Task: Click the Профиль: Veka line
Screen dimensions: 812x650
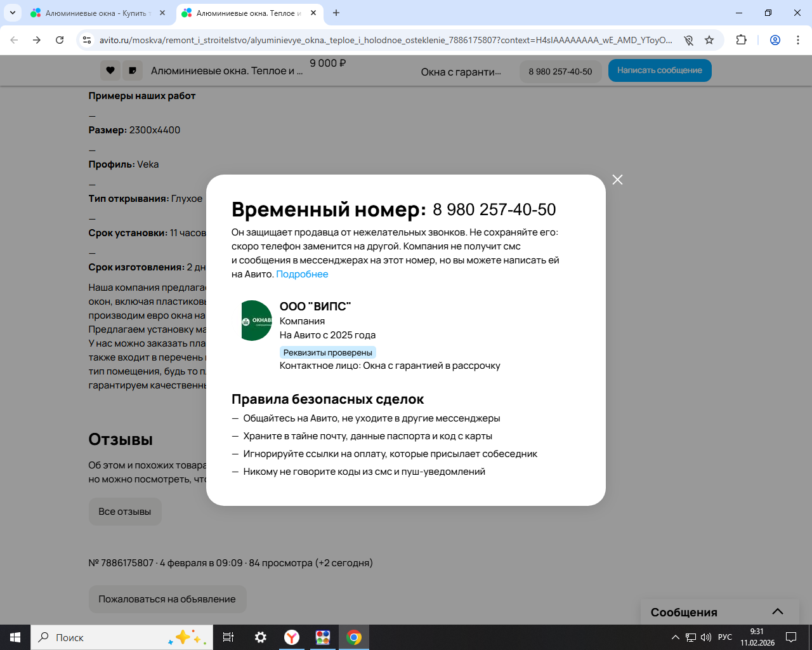Action: pyautogui.click(x=124, y=164)
